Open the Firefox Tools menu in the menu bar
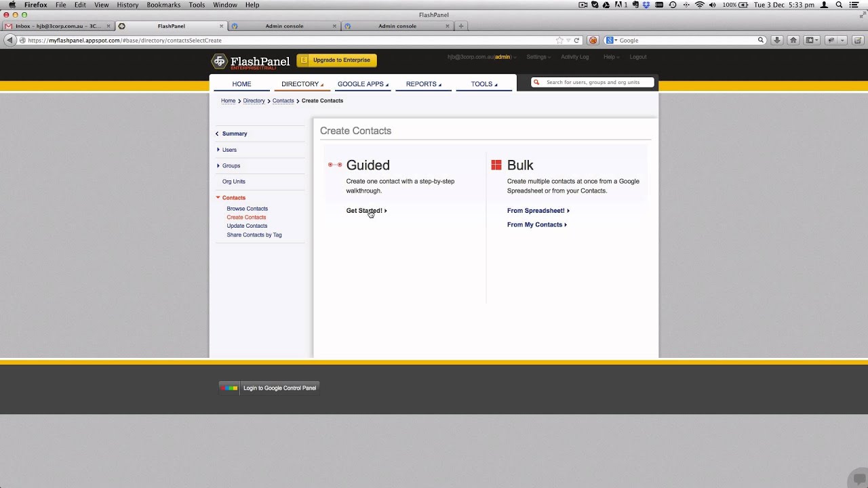The image size is (868, 488). (197, 5)
